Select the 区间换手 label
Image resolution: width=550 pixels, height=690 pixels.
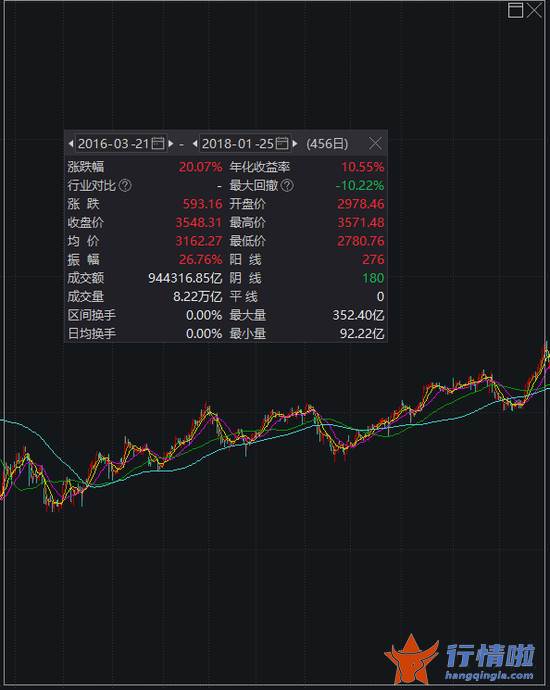(x=92, y=315)
